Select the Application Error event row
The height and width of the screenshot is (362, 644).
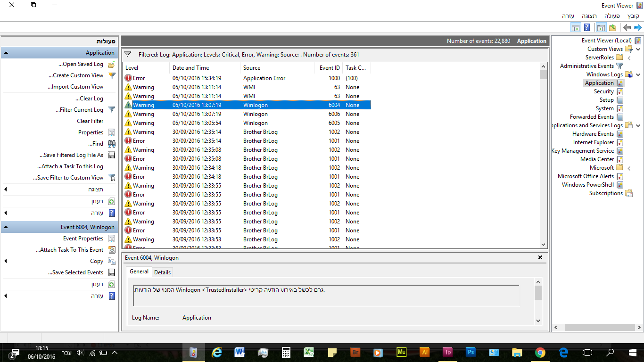point(247,78)
